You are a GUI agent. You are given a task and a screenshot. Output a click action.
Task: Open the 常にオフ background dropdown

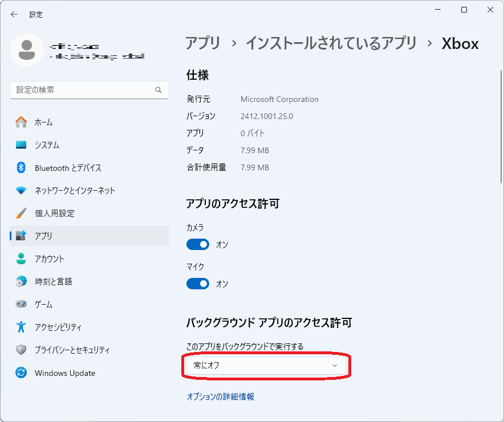click(x=265, y=366)
